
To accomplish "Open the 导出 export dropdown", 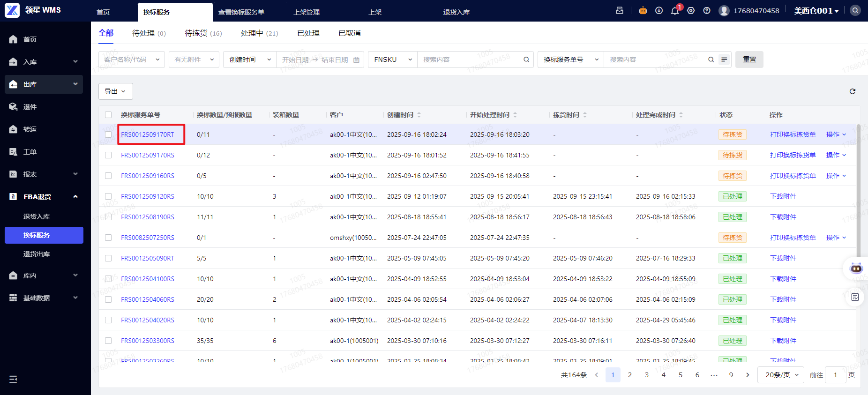I will tap(115, 91).
